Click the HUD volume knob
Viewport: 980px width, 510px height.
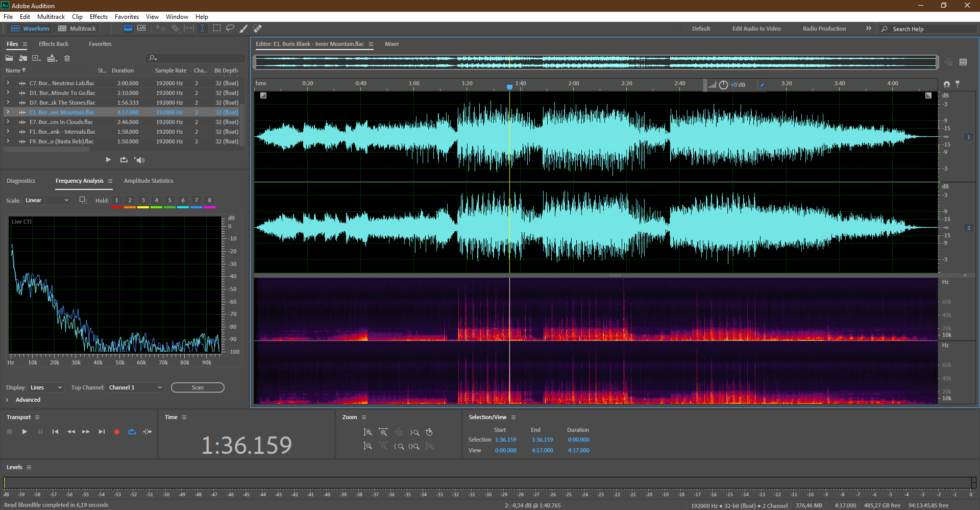723,85
